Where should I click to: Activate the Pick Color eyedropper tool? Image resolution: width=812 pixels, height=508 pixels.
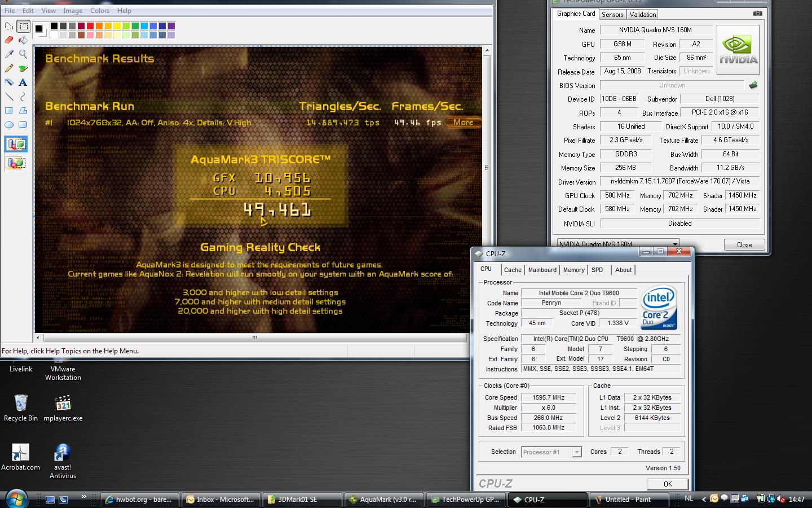(x=9, y=54)
